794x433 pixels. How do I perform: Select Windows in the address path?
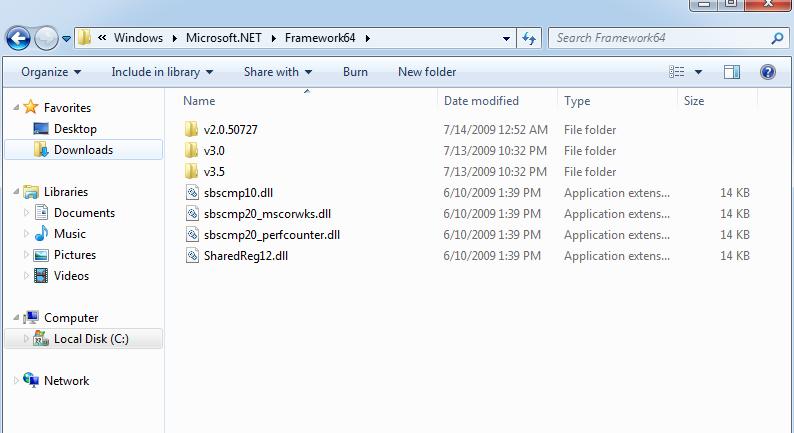coord(138,37)
